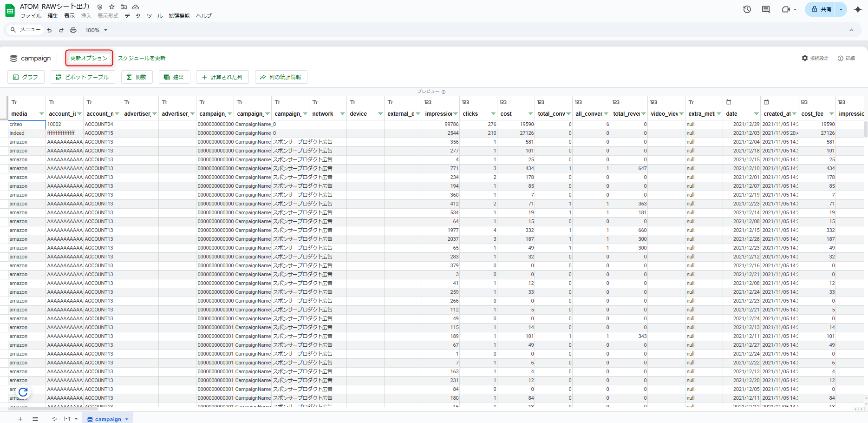Collapse the toolbar with chevron
868x423 pixels.
coord(851,30)
